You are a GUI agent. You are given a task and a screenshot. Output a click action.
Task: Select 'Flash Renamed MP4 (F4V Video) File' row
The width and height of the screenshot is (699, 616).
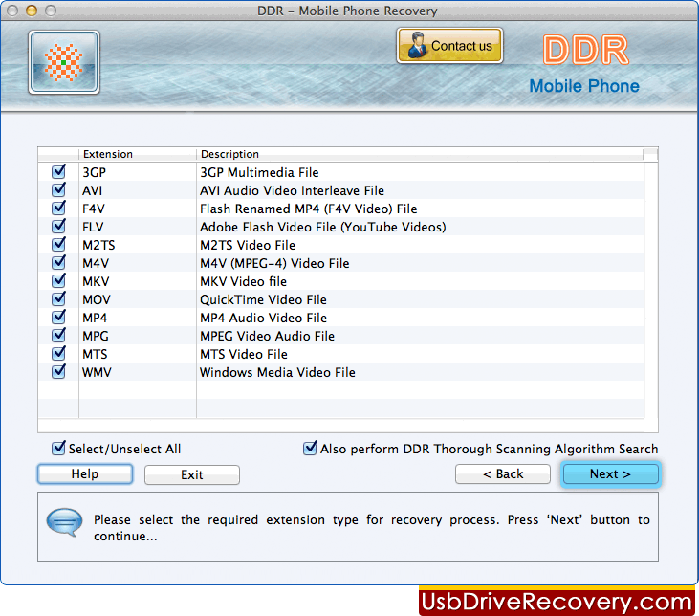[x=341, y=209]
